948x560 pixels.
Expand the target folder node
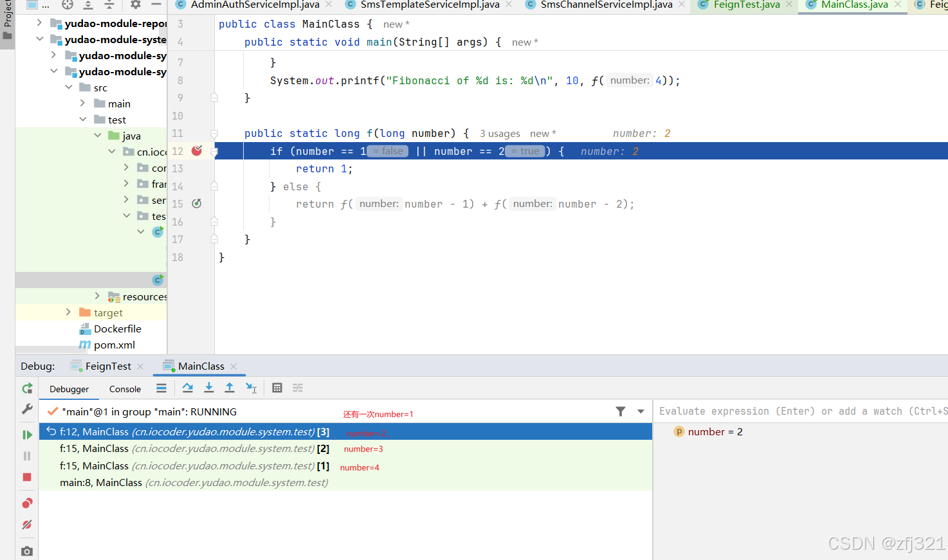[68, 312]
